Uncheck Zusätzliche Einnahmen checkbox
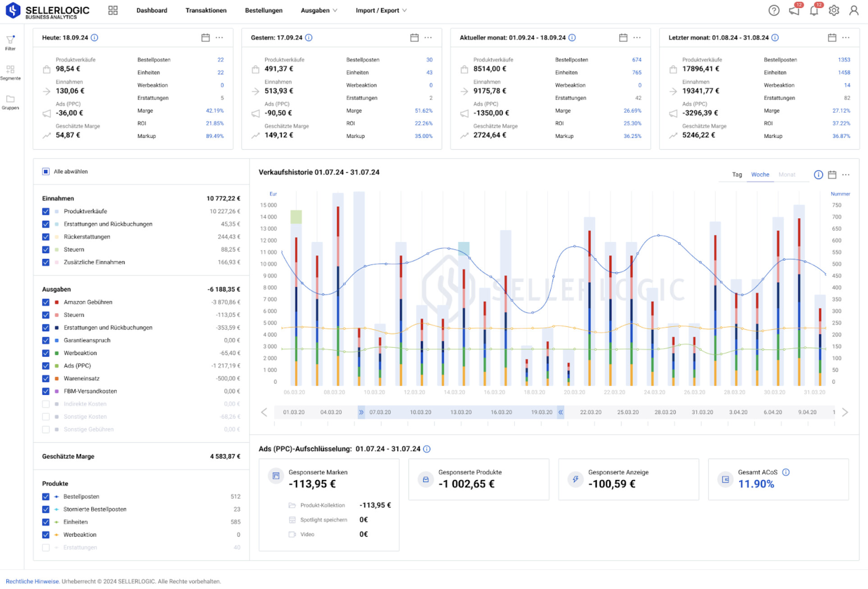Screen dimensions: 868x589 (46, 262)
